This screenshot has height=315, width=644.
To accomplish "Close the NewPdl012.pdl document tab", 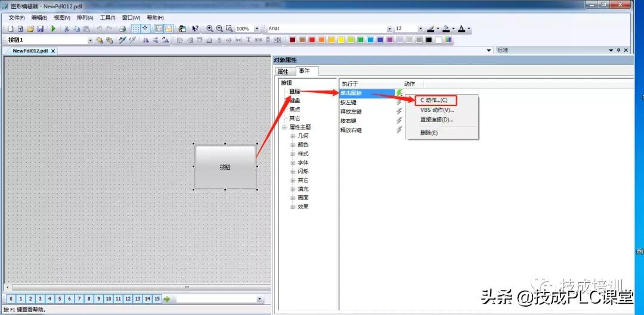I will pos(53,51).
